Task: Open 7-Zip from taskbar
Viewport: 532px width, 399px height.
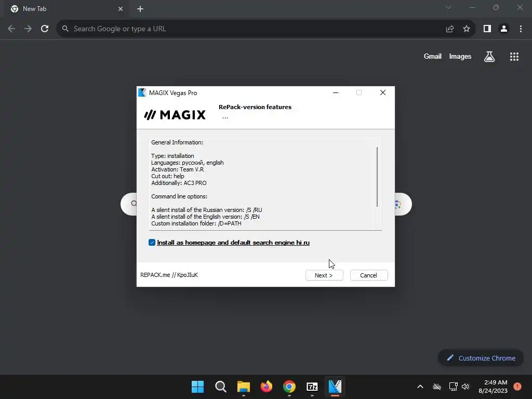Action: pyautogui.click(x=312, y=387)
